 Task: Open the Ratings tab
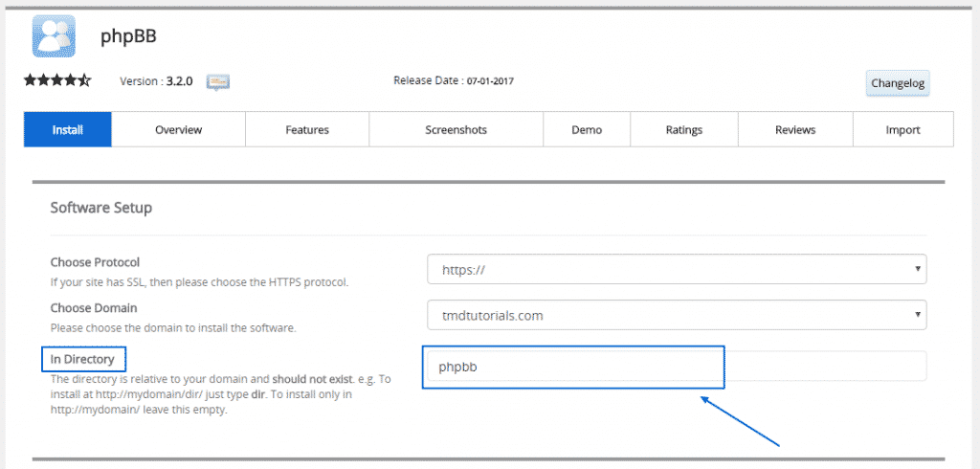[x=683, y=130]
